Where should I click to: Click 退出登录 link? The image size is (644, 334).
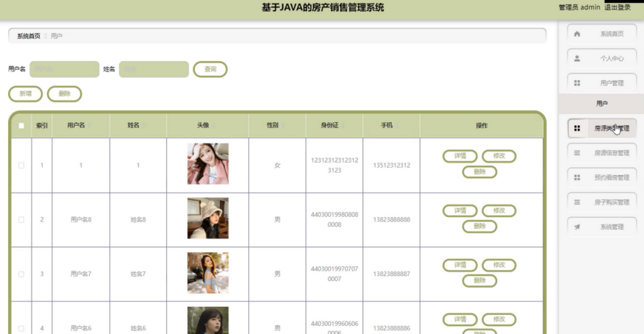pos(618,7)
